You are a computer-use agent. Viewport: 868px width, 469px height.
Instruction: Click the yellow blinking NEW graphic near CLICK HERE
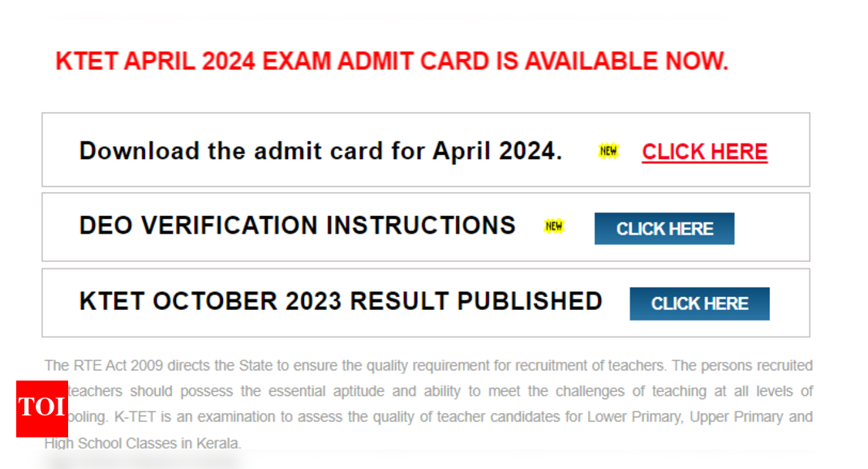pos(608,151)
